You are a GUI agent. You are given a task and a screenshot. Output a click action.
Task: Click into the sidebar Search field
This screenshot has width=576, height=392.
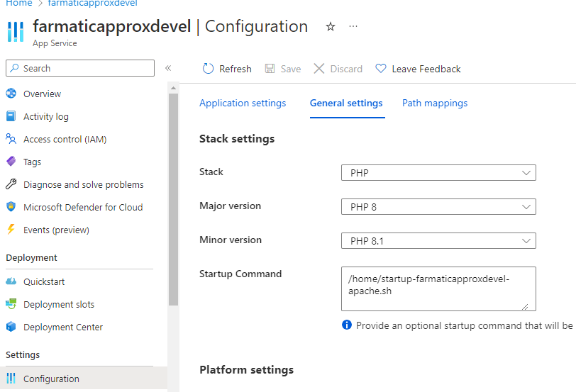pyautogui.click(x=80, y=68)
